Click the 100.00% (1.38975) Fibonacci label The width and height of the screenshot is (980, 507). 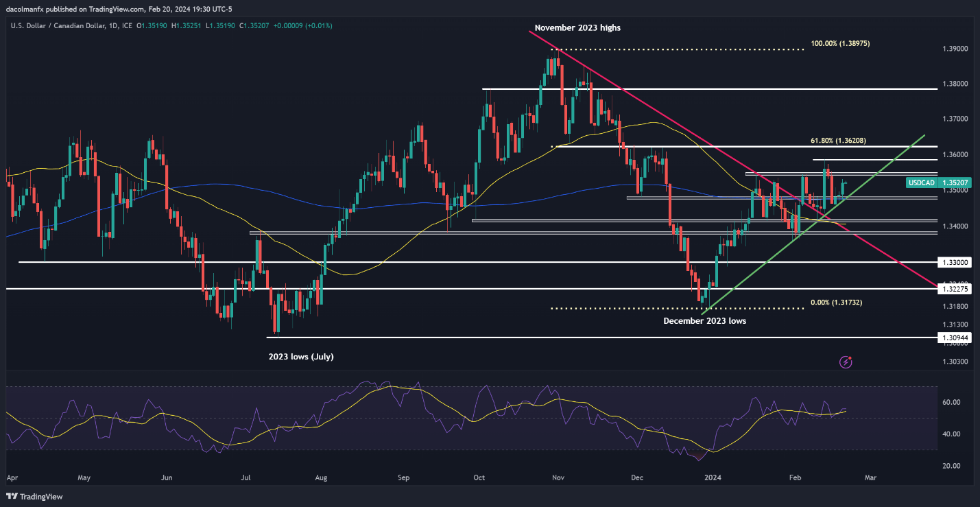(840, 43)
